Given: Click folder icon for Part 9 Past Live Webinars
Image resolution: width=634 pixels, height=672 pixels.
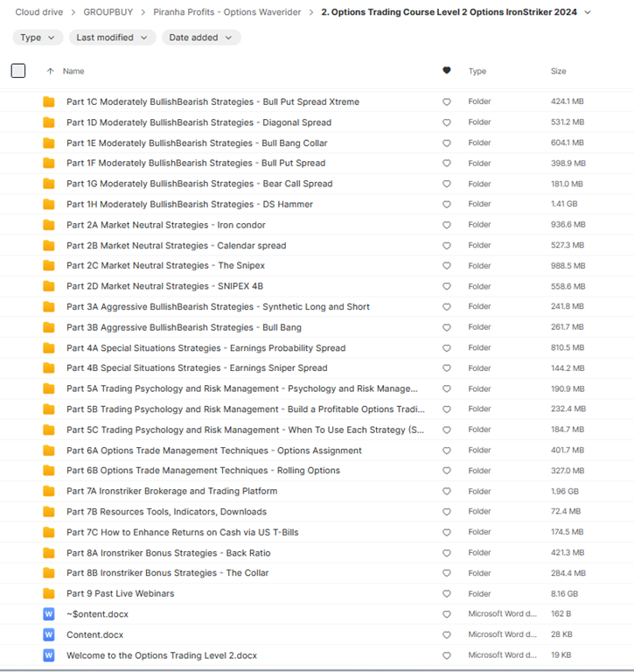Looking at the screenshot, I should click(x=49, y=593).
